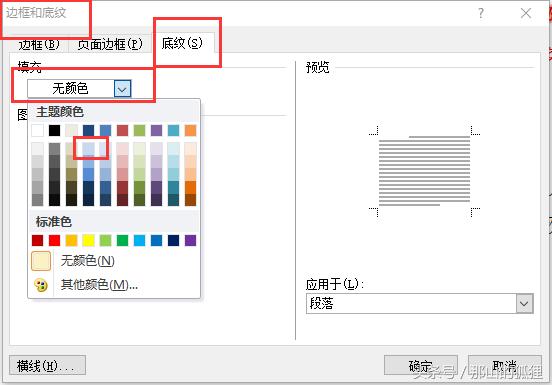Choose orange in standard colors row

click(71, 240)
